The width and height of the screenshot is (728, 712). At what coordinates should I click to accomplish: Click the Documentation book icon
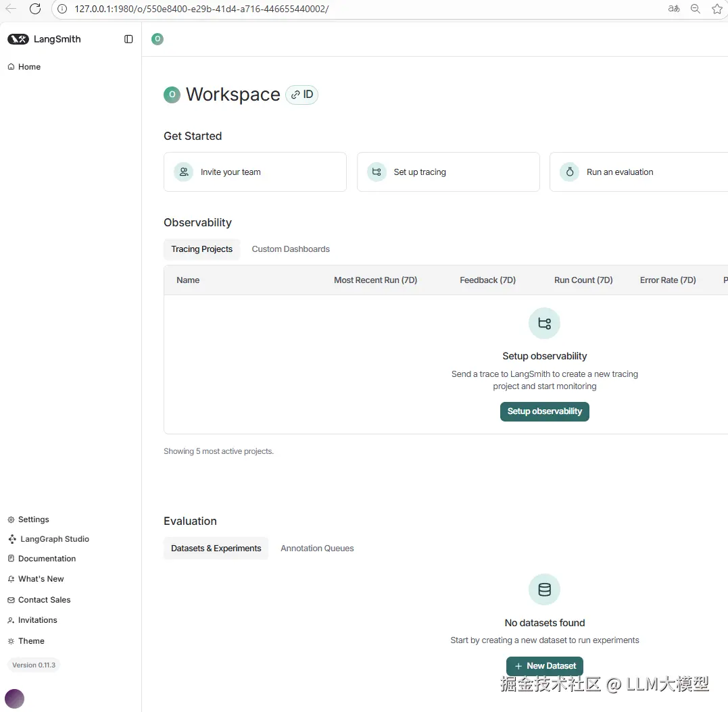click(x=11, y=559)
